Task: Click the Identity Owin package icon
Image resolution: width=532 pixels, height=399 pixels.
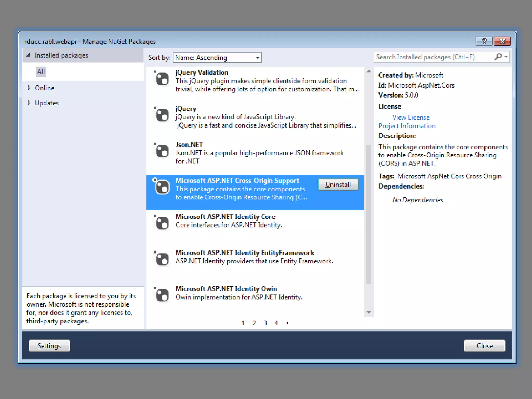Action: click(162, 295)
